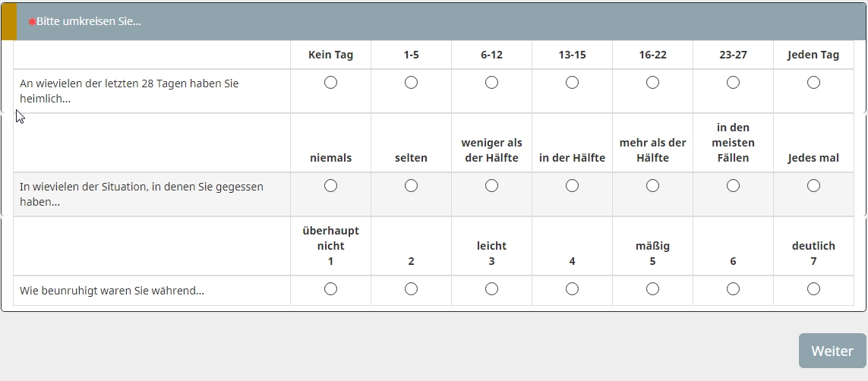The height and width of the screenshot is (381, 868).
Task: Select 'überhaupt nicht 1' for beunruhigt question
Action: [330, 289]
